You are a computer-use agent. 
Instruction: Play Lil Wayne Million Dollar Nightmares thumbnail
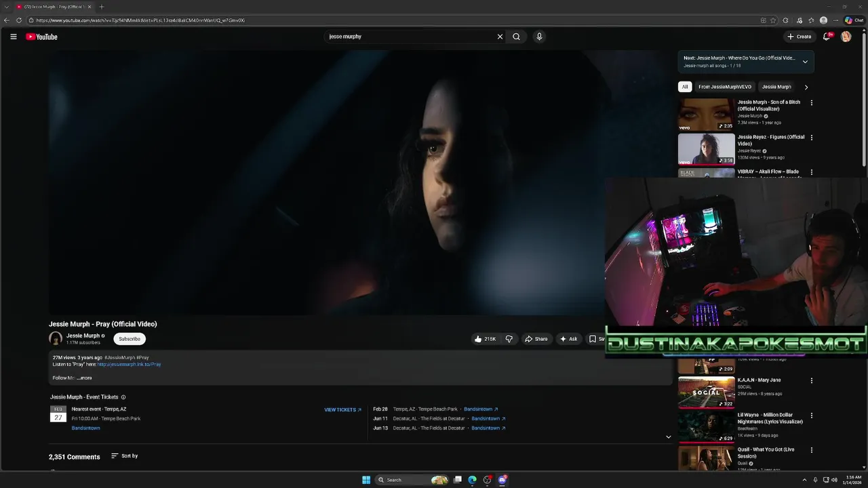pyautogui.click(x=706, y=427)
